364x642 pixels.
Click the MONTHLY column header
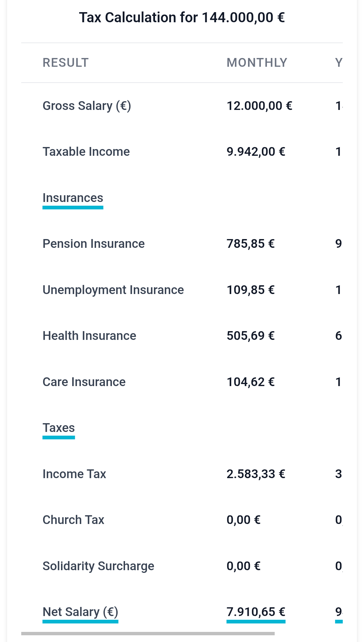pos(257,63)
